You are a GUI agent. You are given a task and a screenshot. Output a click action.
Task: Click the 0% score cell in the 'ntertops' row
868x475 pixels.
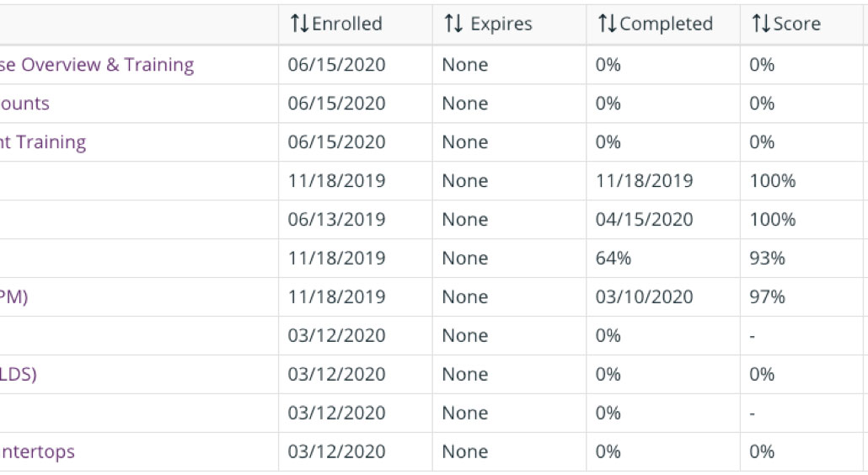point(762,452)
